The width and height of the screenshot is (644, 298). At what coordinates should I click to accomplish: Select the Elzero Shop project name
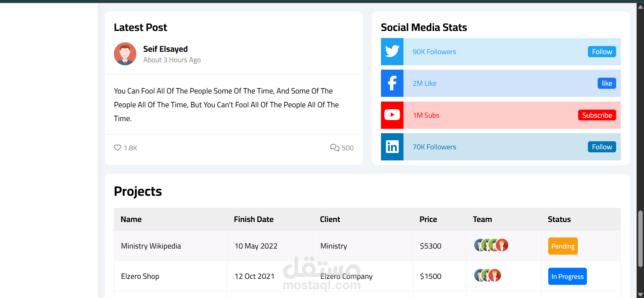click(x=140, y=276)
